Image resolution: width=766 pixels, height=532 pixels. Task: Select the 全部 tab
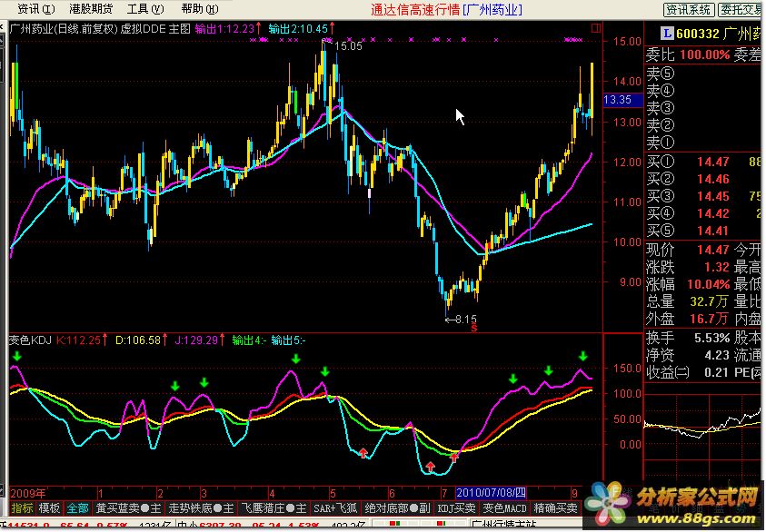click(x=77, y=508)
